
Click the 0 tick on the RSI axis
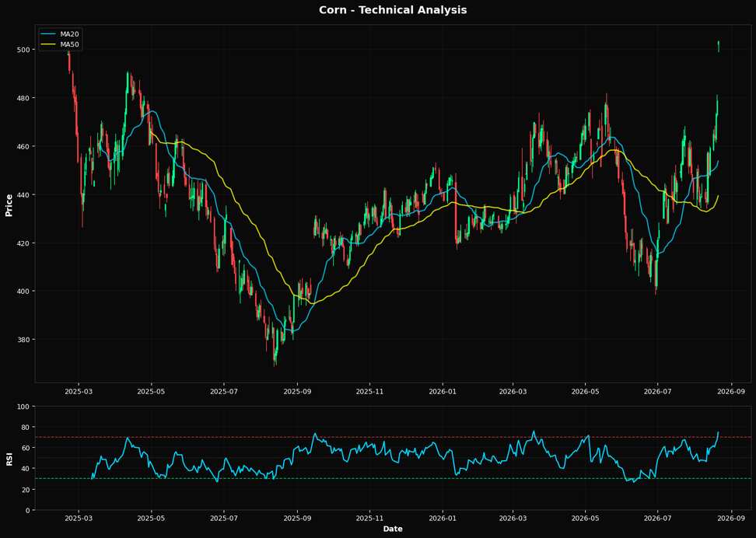pyautogui.click(x=27, y=510)
